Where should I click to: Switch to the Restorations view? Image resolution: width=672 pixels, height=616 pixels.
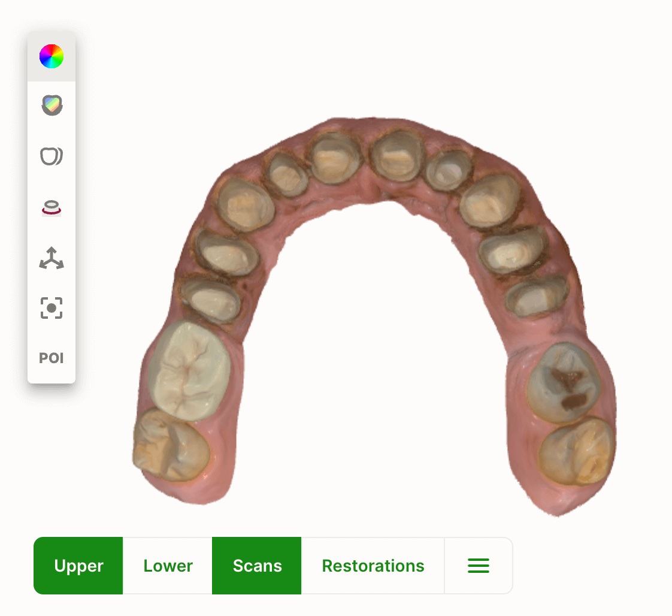373,566
